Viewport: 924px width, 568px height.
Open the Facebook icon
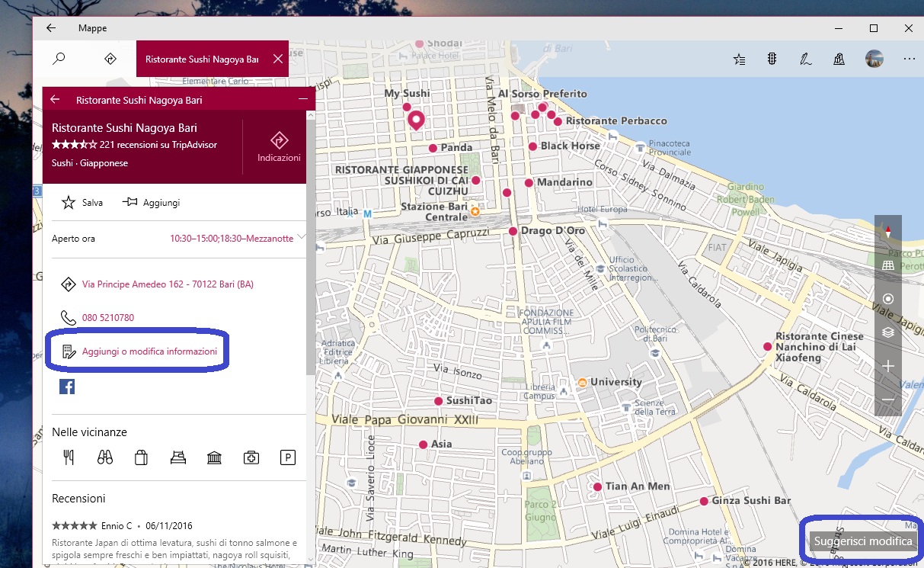click(x=67, y=387)
